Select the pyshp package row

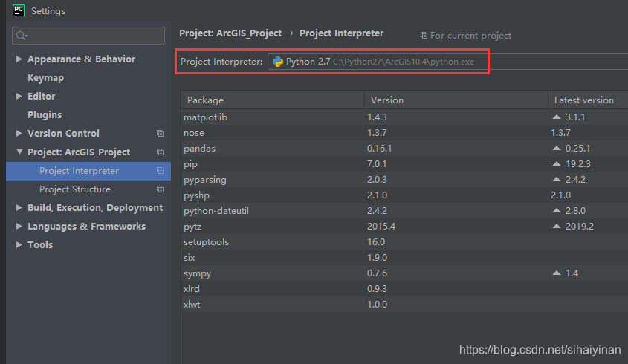(x=404, y=195)
